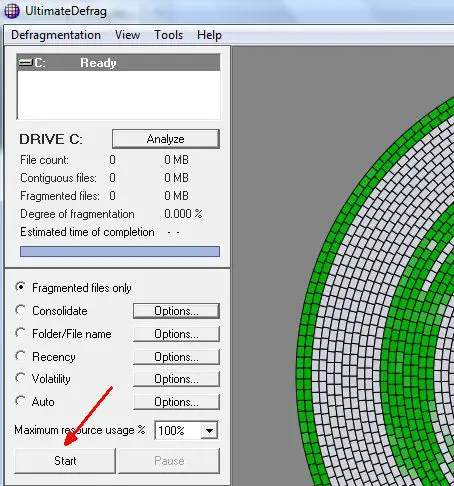Screen dimensions: 454x486
Task: Enable Auto defrag method
Action: (x=20, y=401)
